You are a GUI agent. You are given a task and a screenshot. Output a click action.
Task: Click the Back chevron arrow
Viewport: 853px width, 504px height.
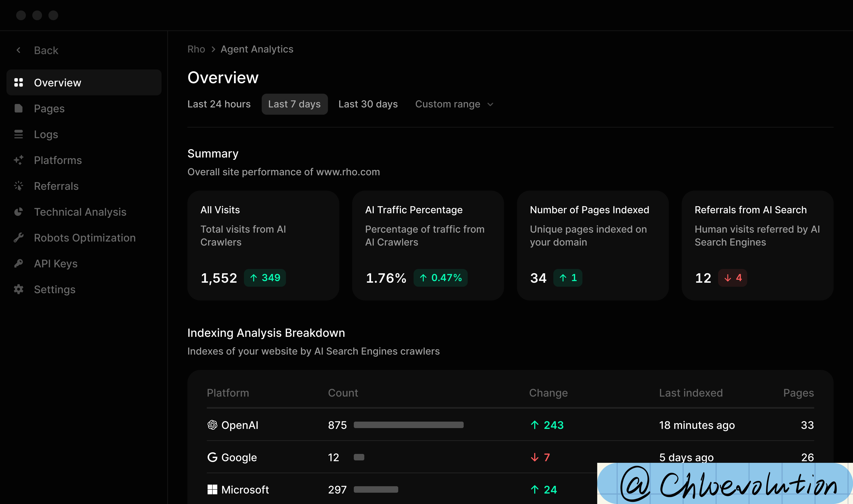click(x=19, y=50)
